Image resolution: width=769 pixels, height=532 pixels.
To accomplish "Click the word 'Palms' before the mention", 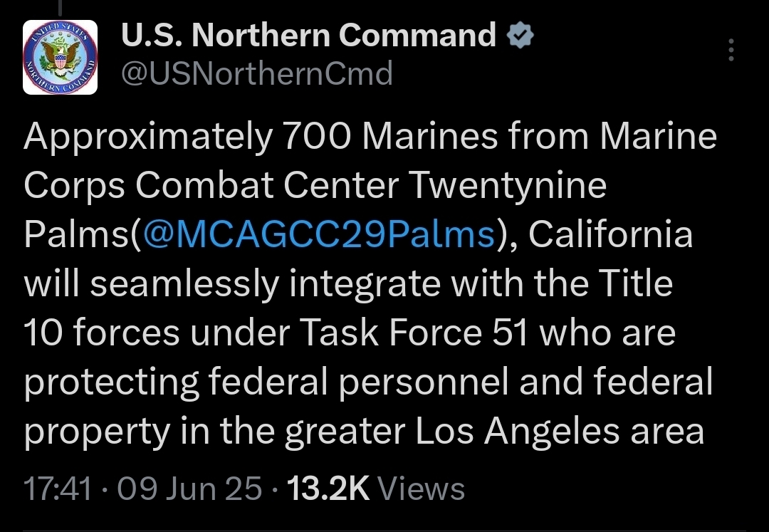I will (76, 234).
